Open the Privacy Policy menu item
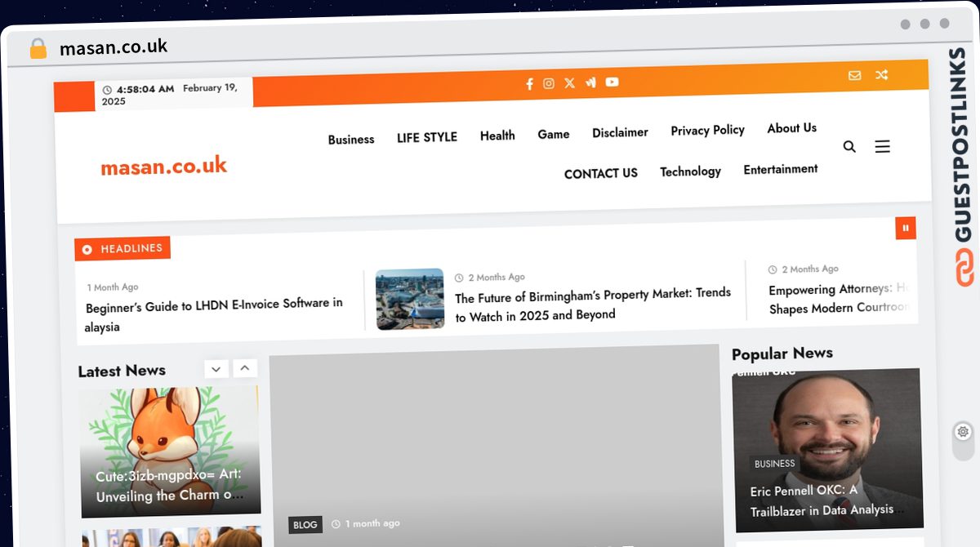The height and width of the screenshot is (547, 980). 707,130
